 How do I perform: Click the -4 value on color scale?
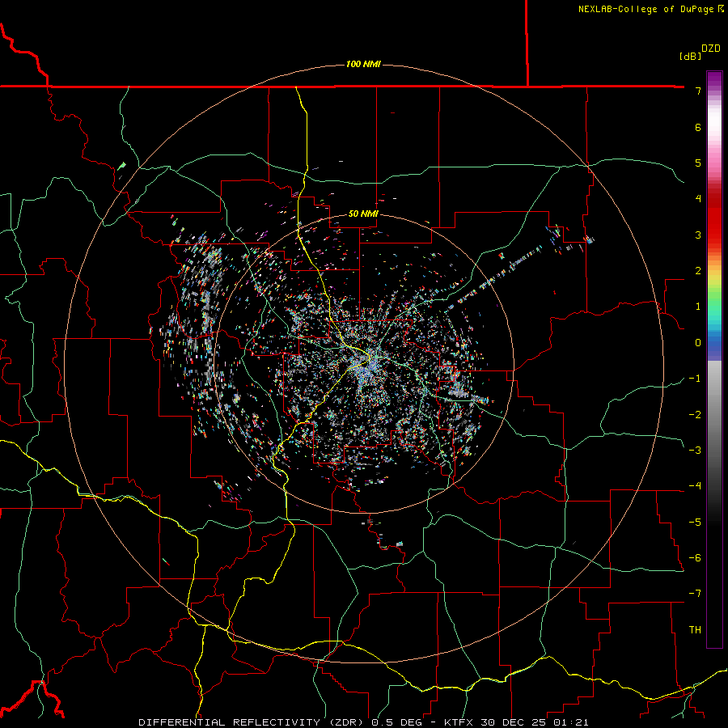695,486
